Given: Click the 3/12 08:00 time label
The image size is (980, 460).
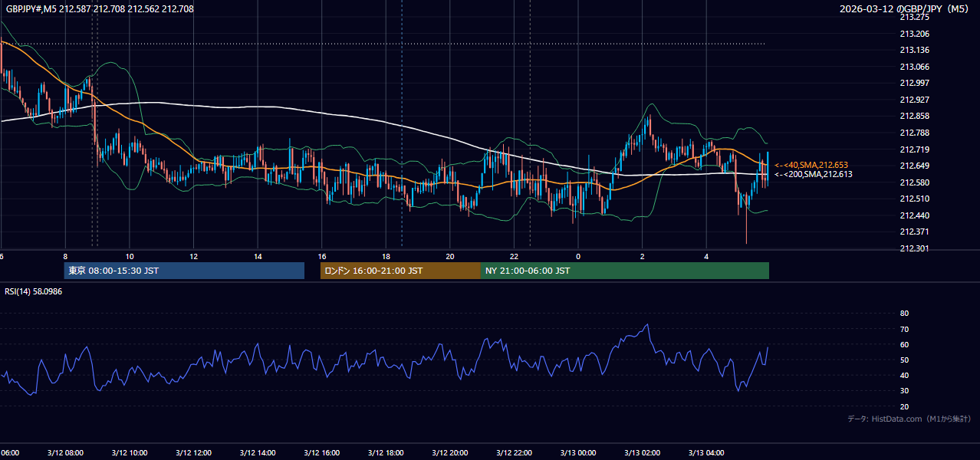Looking at the screenshot, I should pos(65,453).
